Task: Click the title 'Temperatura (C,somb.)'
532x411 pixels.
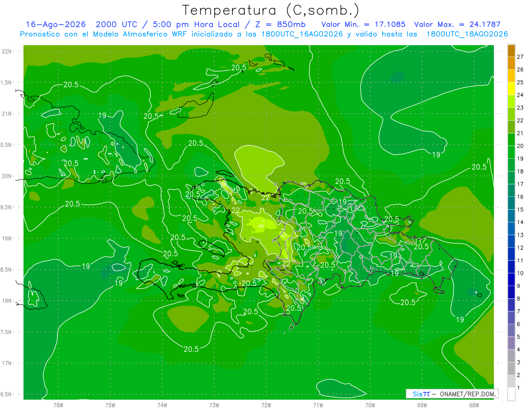Action: [x=270, y=10]
